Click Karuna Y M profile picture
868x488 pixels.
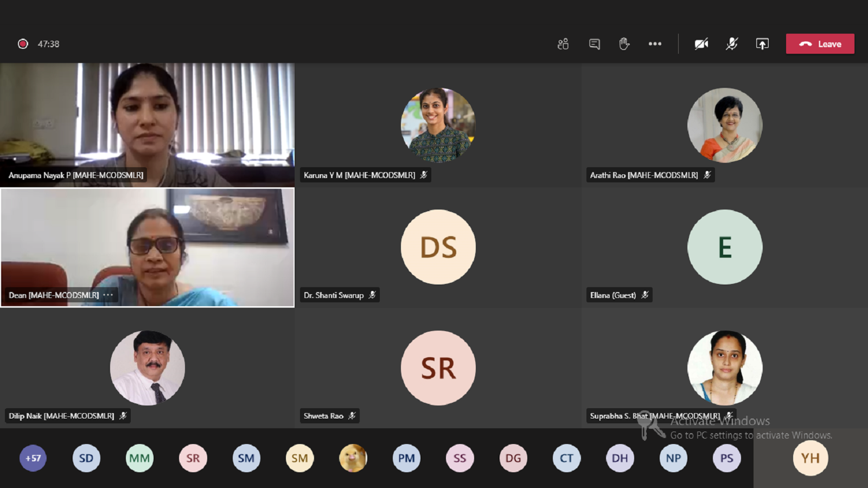point(438,125)
